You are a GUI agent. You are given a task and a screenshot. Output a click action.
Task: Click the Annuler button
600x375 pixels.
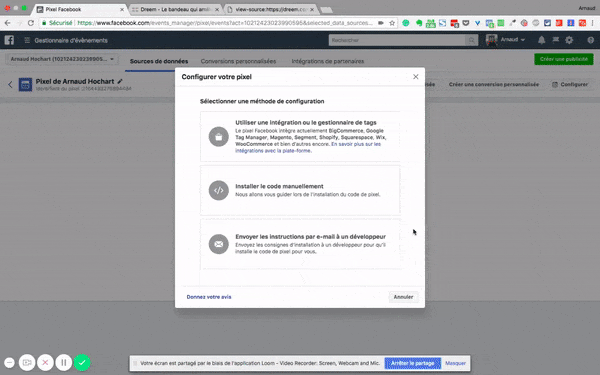point(403,297)
